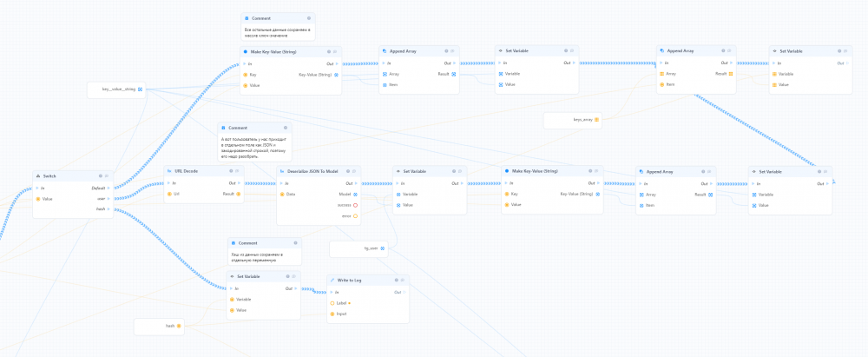Screen dimensions: 868x357
Task: Open settings icon on Write to Log node
Action: coord(397,280)
